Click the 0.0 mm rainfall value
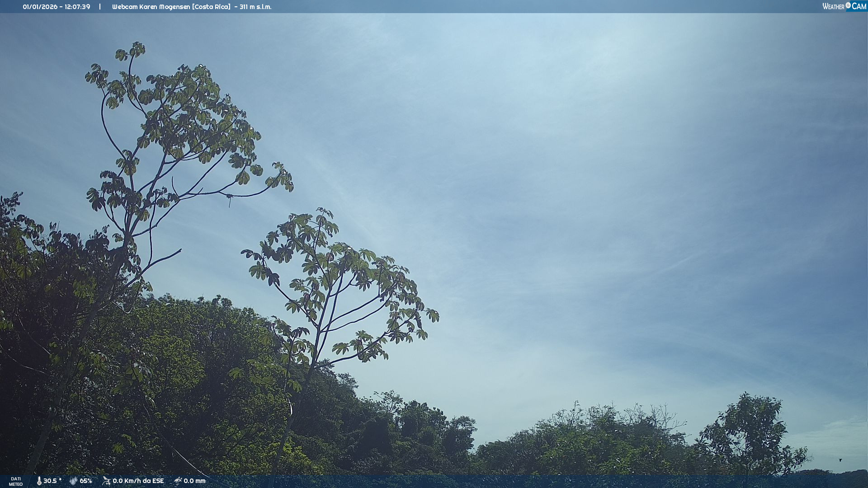This screenshot has height=488, width=868. pos(194,481)
